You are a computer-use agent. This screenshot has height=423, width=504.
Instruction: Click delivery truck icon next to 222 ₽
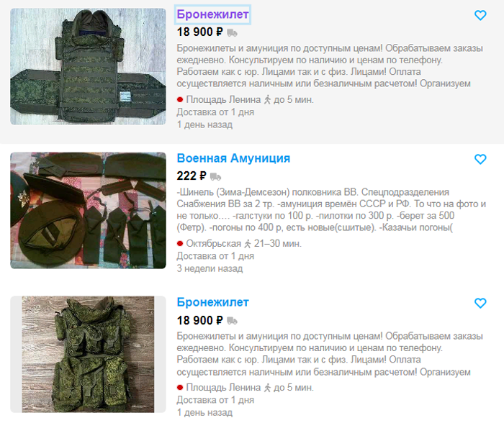tap(215, 177)
